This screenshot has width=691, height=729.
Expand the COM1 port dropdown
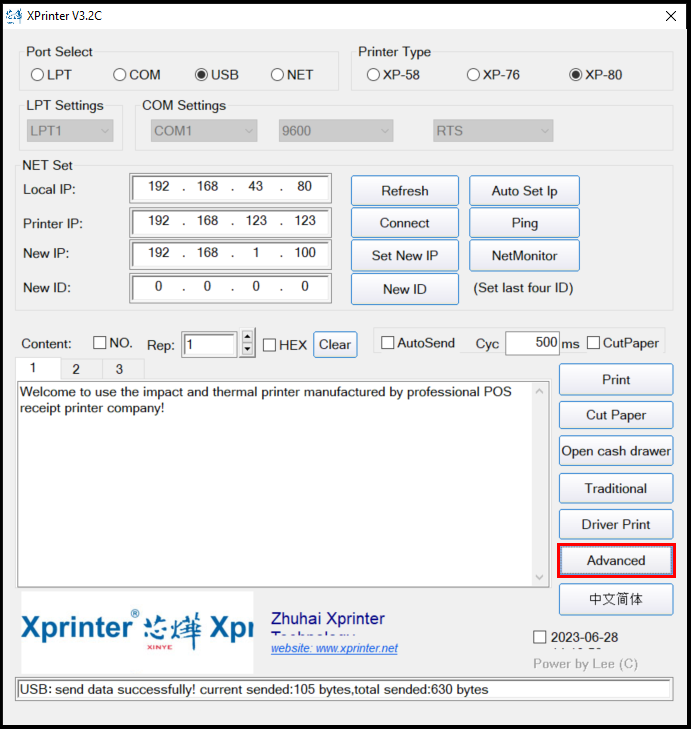204,131
